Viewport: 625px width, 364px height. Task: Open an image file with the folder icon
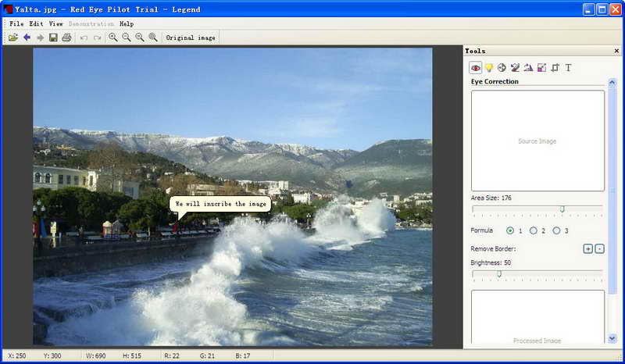click(x=13, y=37)
